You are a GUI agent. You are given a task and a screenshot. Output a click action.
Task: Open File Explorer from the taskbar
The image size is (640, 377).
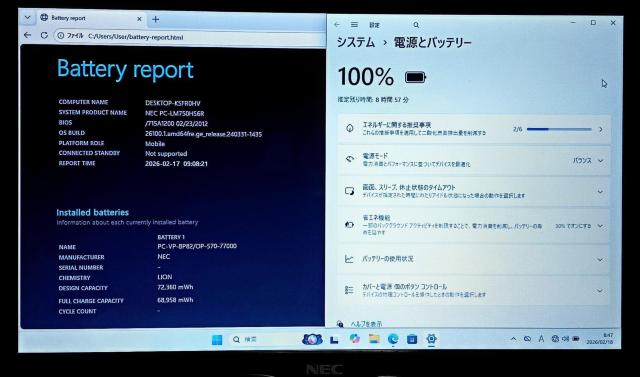[374, 339]
